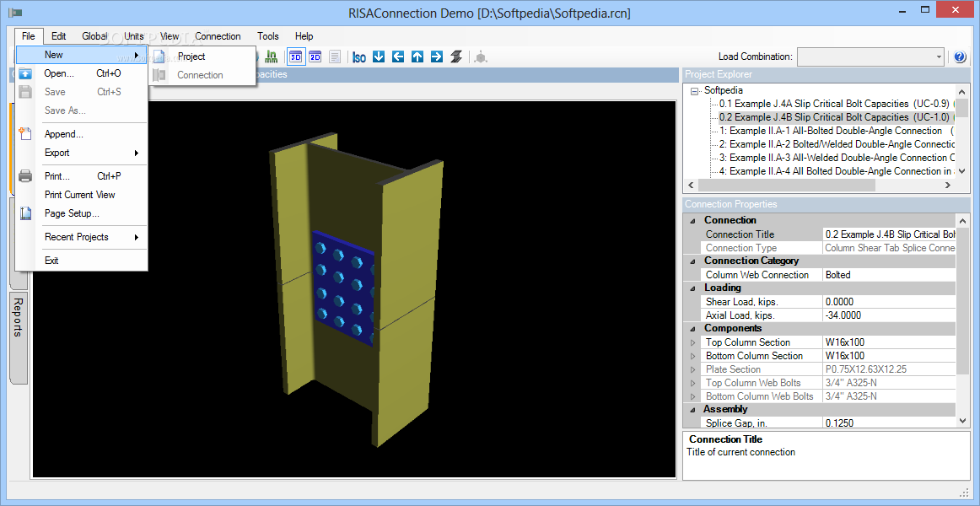This screenshot has width=980, height=506.
Task: Collapse the Assembly property group
Action: (692, 409)
